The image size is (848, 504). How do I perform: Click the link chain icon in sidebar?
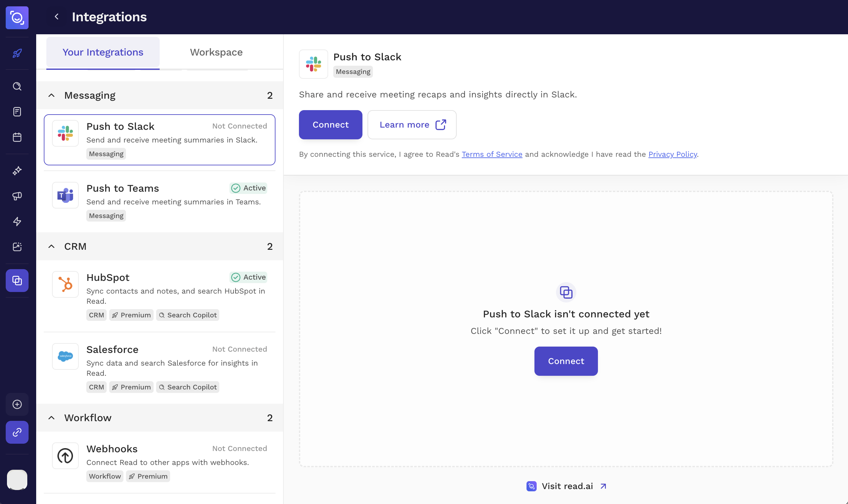tap(17, 432)
